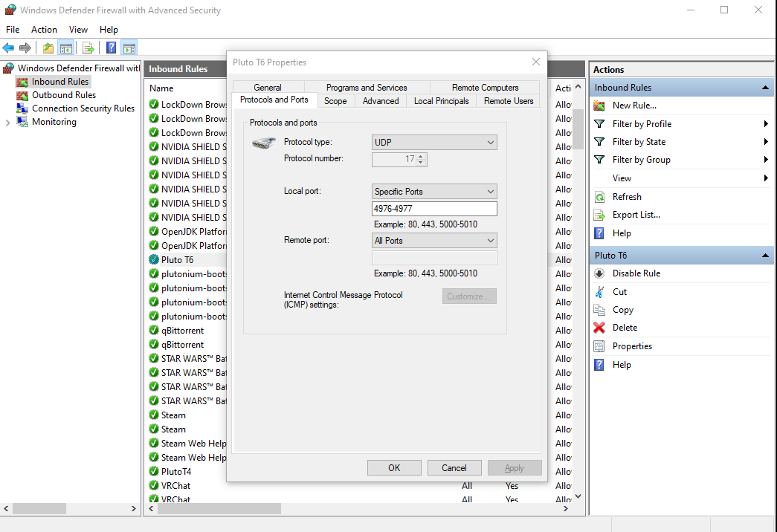Click the Connection Security Rules tree icon

[22, 108]
